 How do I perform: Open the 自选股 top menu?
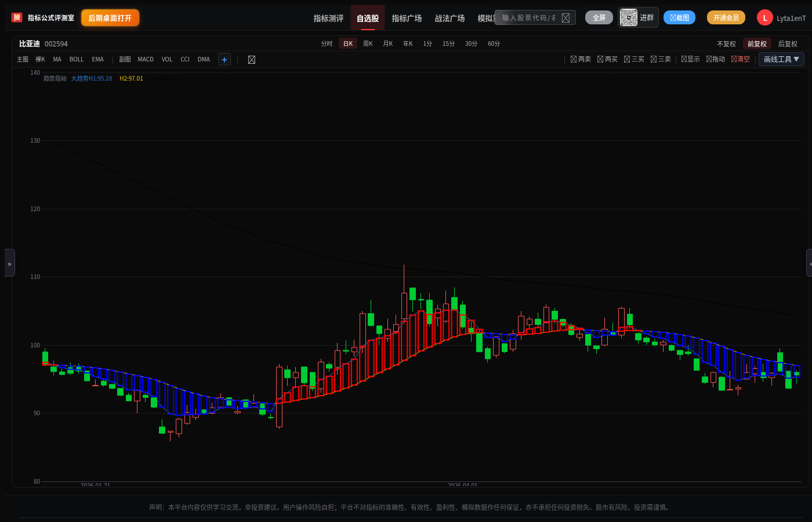368,18
